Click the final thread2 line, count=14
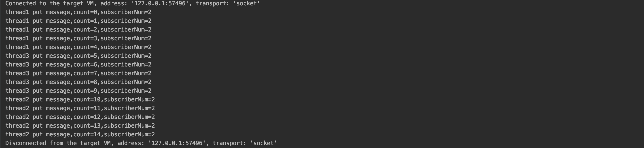644x148 pixels. pyautogui.click(x=80, y=135)
